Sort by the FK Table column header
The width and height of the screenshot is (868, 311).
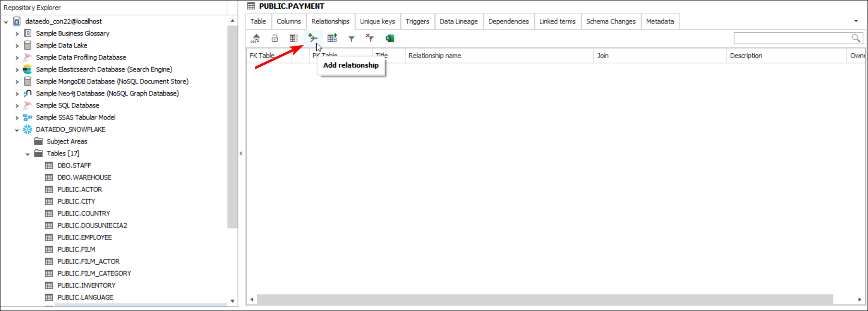click(269, 56)
